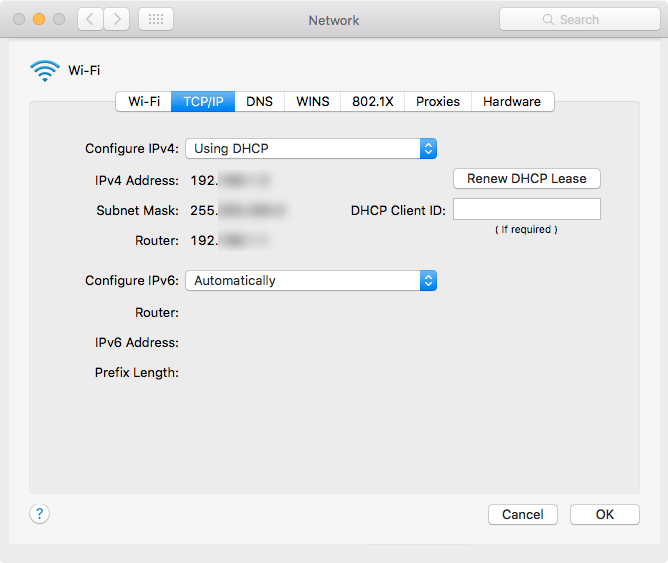Click the 'IPv6 Address:' label
Viewport: 668px width, 563px height.
coord(137,342)
